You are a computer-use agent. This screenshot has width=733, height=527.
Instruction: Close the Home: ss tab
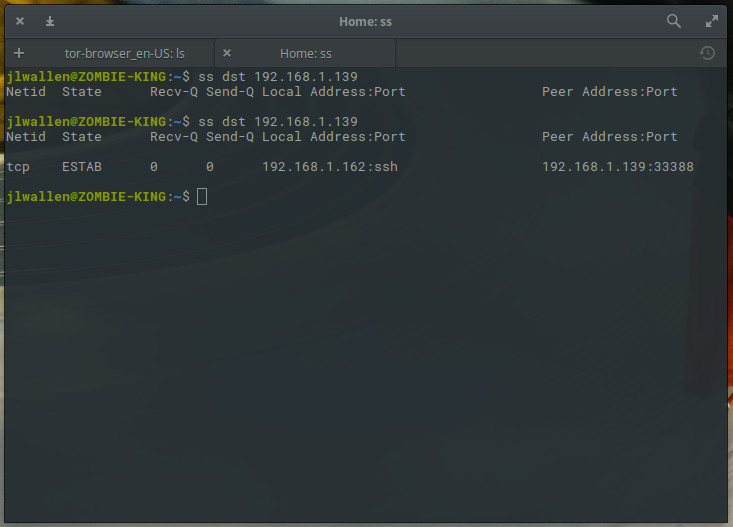pos(227,53)
